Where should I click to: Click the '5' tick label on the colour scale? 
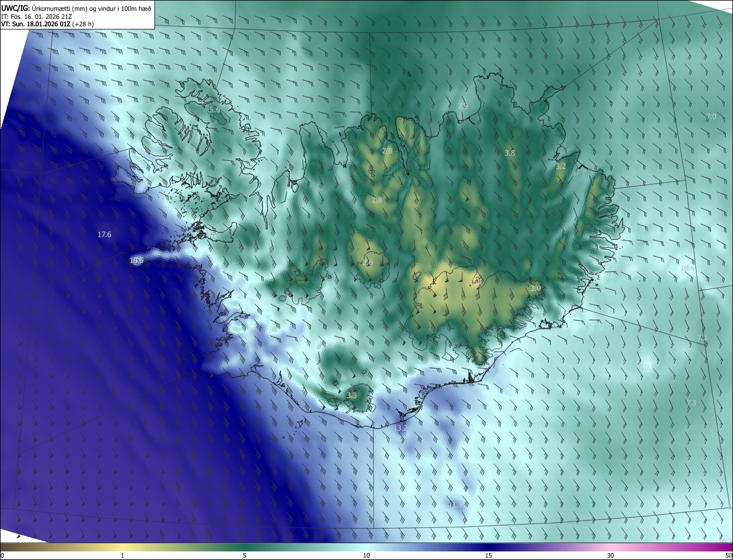[245, 556]
